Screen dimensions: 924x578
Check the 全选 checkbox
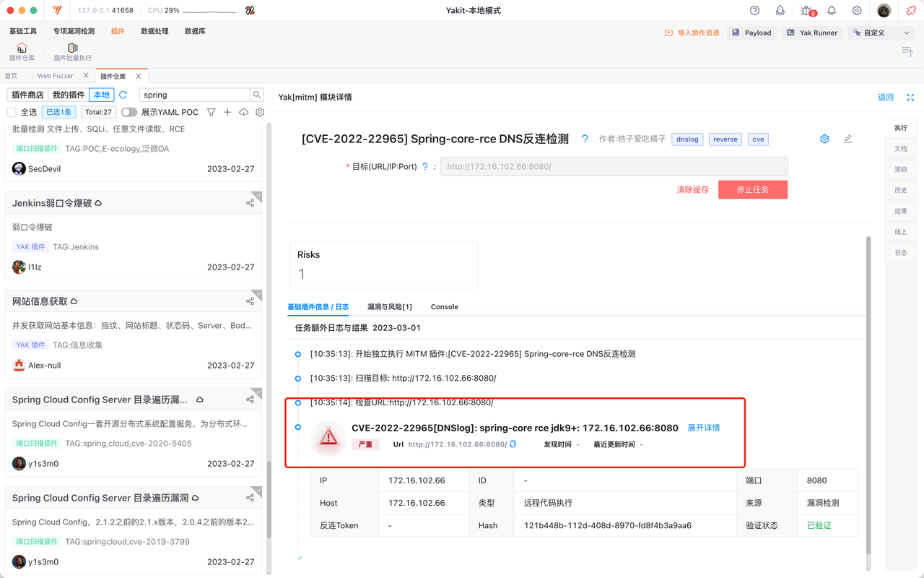click(12, 112)
